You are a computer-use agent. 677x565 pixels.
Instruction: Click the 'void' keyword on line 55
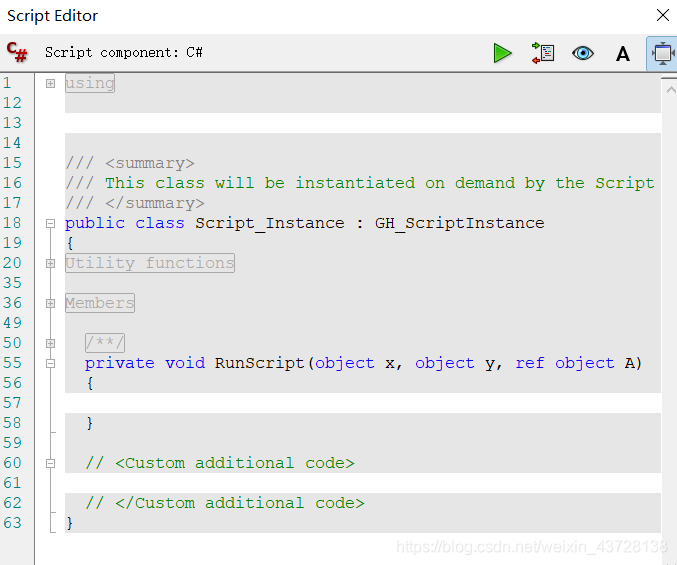[185, 363]
